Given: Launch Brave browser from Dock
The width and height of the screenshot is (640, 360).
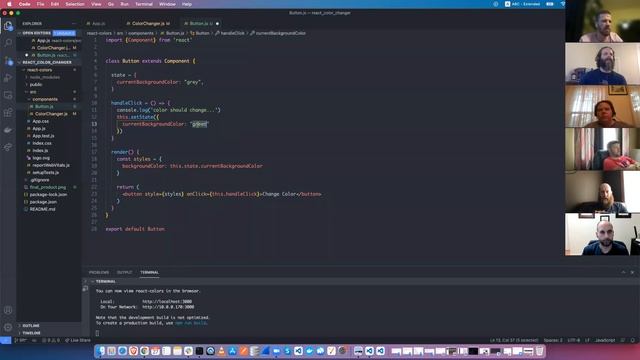Looking at the screenshot, I should [x=133, y=351].
